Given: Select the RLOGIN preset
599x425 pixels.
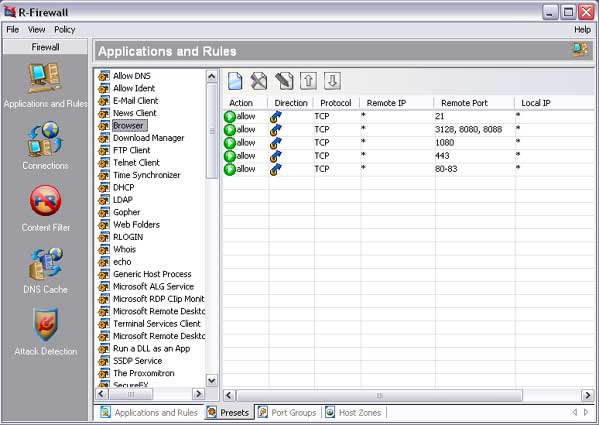Looking at the screenshot, I should [128, 237].
